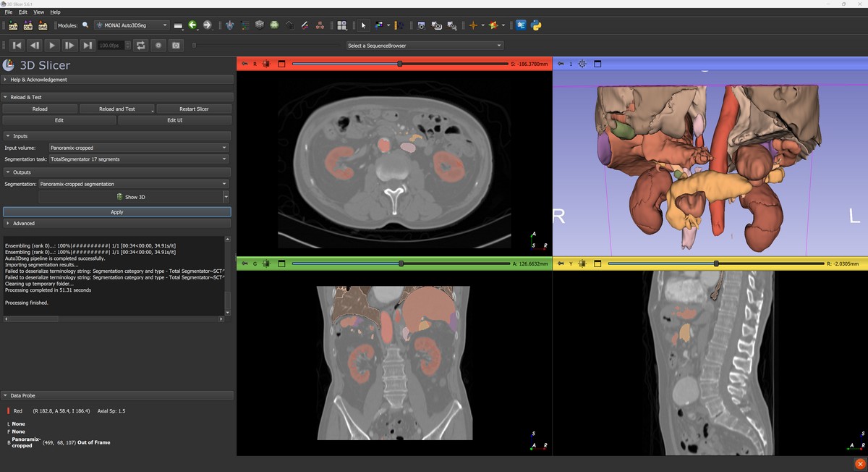
Task: Click the module search magnifier icon
Action: pyautogui.click(x=85, y=25)
